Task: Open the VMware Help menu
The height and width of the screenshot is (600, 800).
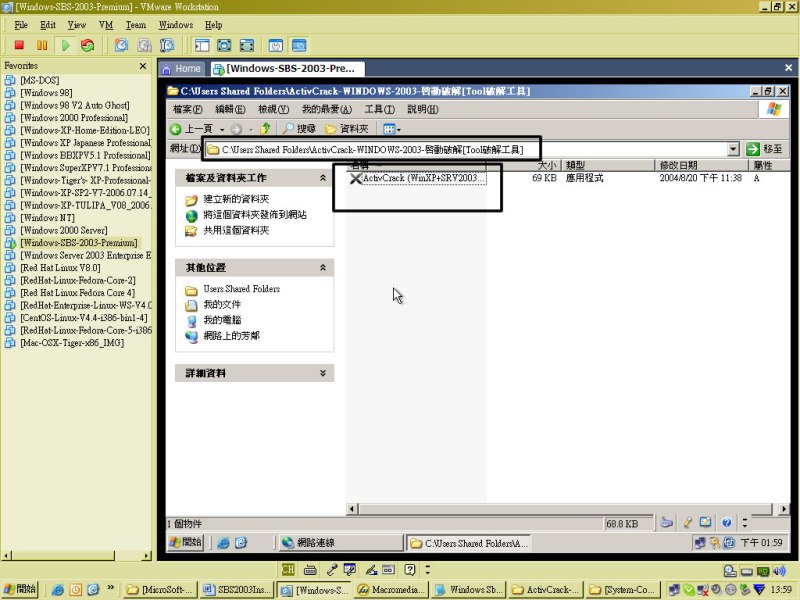Action: click(213, 25)
